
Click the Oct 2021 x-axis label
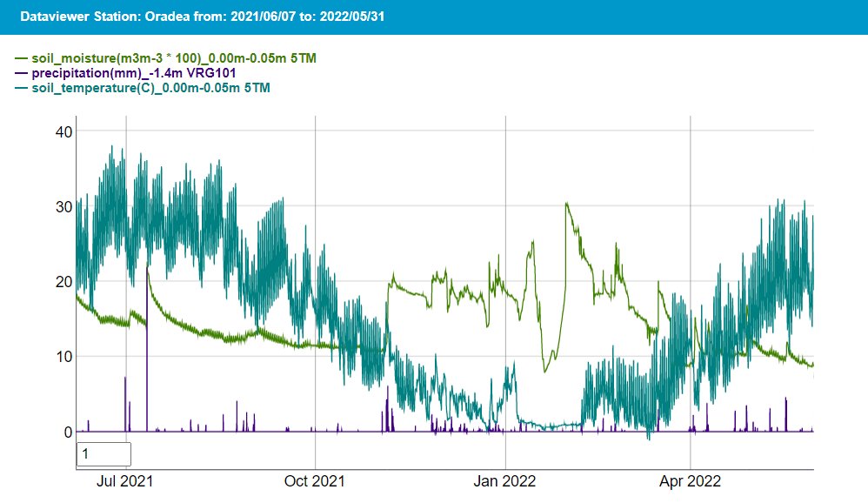coord(315,481)
